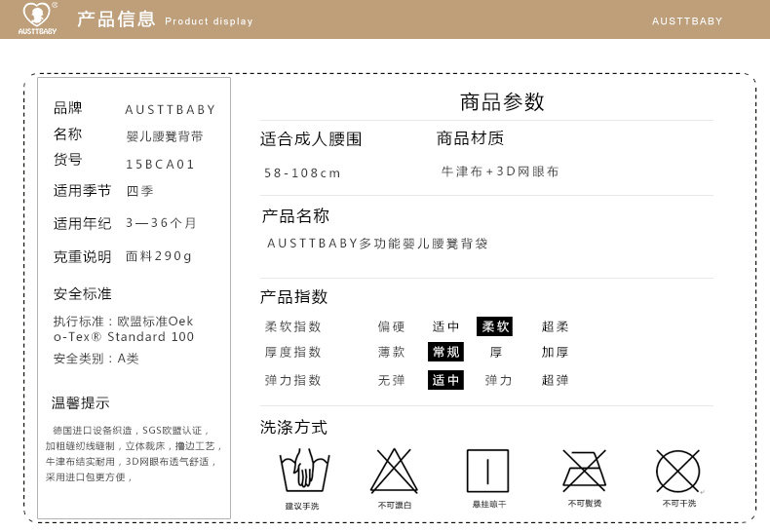Click the 产品指数 heading

(293, 296)
